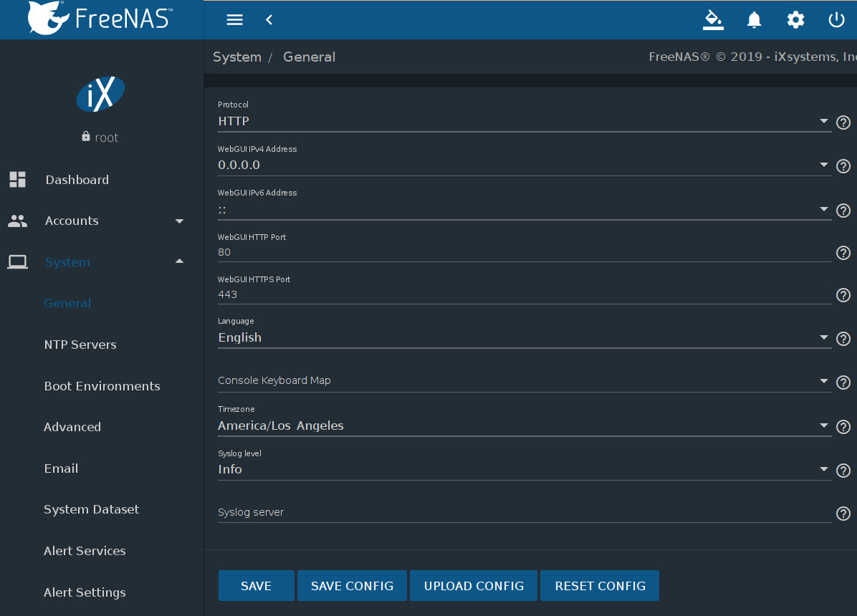This screenshot has height=616, width=857.
Task: Open the notifications bell
Action: coord(754,20)
